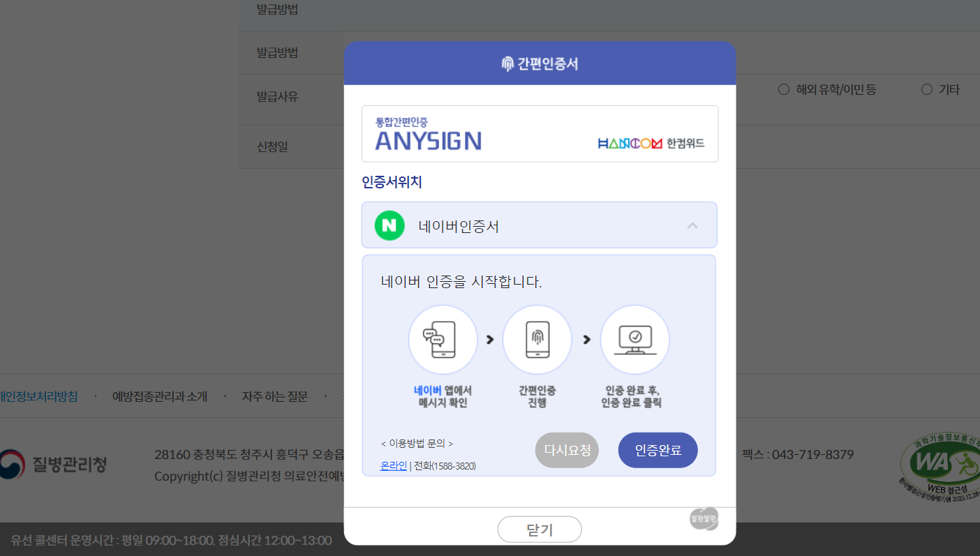Click the < 이용방법 문의 > text
The width and height of the screenshot is (980, 556).
(417, 444)
